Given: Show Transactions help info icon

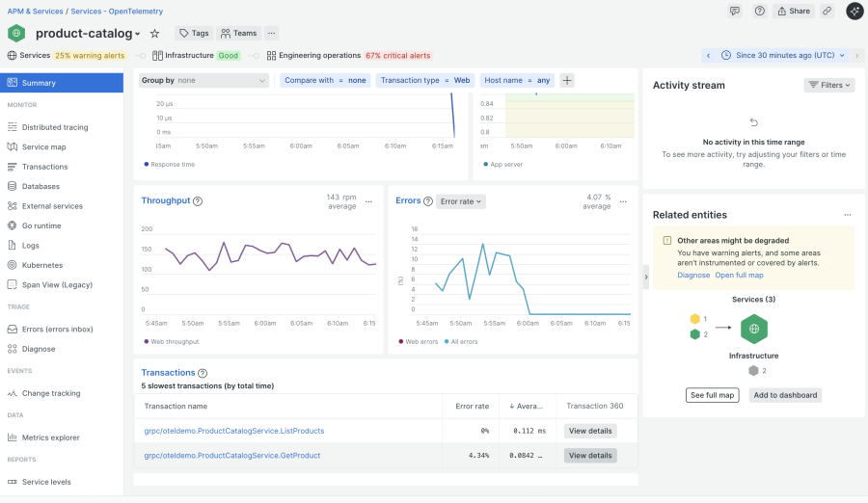Looking at the screenshot, I should tap(203, 374).
